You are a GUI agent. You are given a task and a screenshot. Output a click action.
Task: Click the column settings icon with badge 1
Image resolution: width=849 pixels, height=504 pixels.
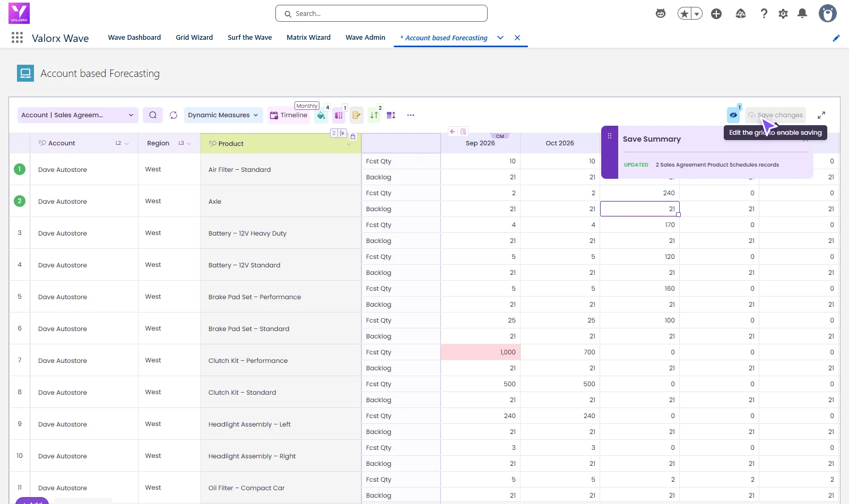339,115
